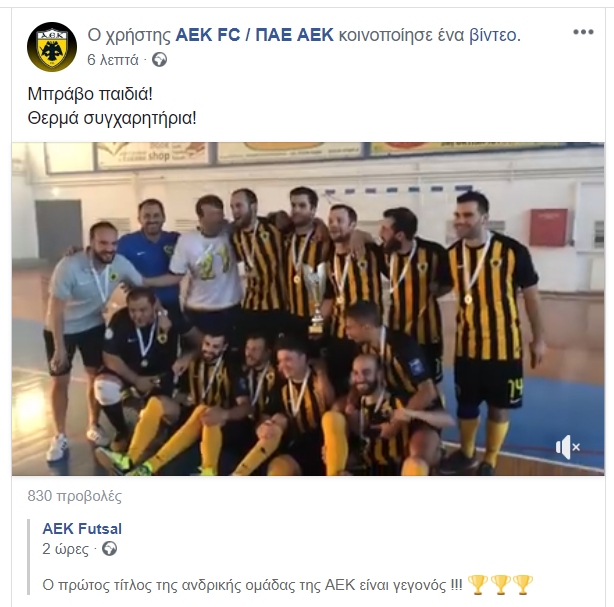
Task: Click the κοινοποίησε ένα βίντεο header text
Action: point(430,35)
